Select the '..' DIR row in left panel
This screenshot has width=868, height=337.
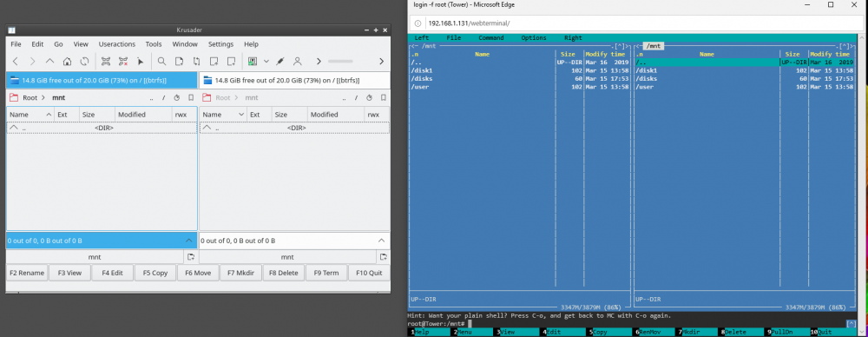102,128
